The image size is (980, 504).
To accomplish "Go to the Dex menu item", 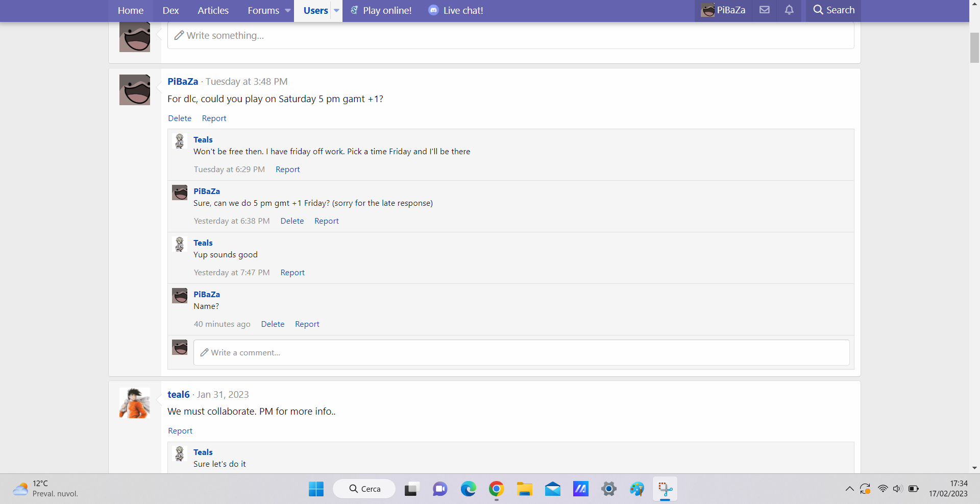I will point(170,10).
